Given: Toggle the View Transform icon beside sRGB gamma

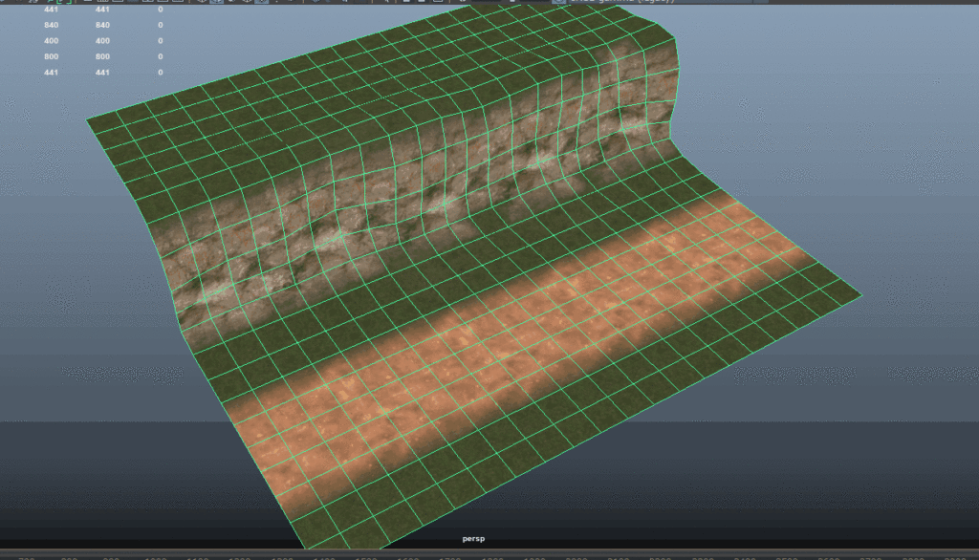Looking at the screenshot, I should point(559,3).
